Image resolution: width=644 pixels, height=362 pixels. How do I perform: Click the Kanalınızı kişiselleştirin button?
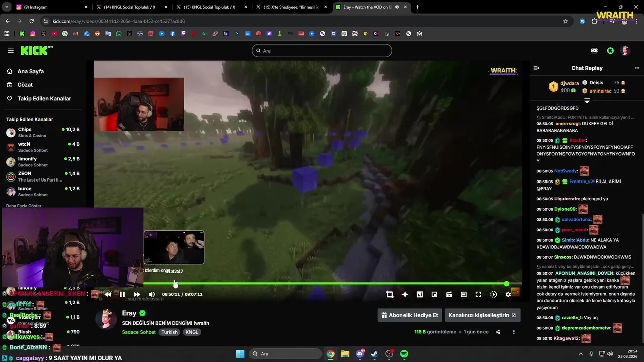click(x=482, y=315)
